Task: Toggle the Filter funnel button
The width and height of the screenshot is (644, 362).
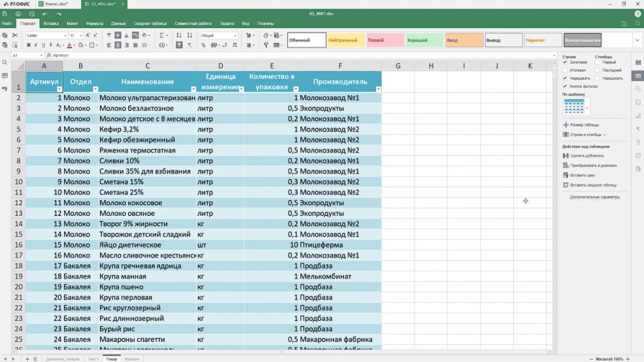Action: (x=179, y=45)
